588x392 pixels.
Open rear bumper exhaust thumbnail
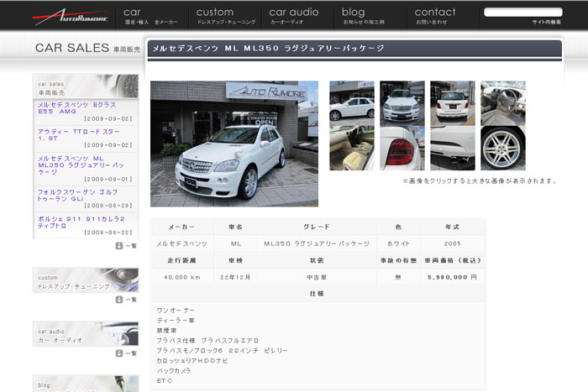453,148
